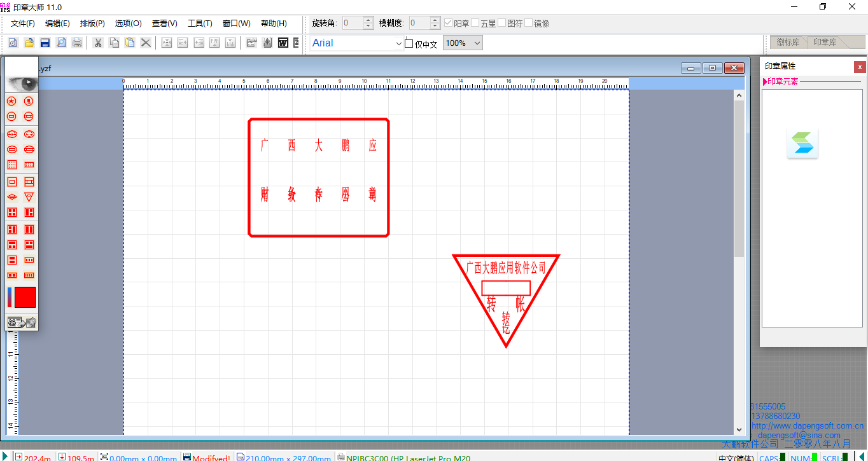Image resolution: width=868 pixels, height=461 pixels.
Task: Enable the 仅中文 checkbox
Action: pyautogui.click(x=409, y=44)
